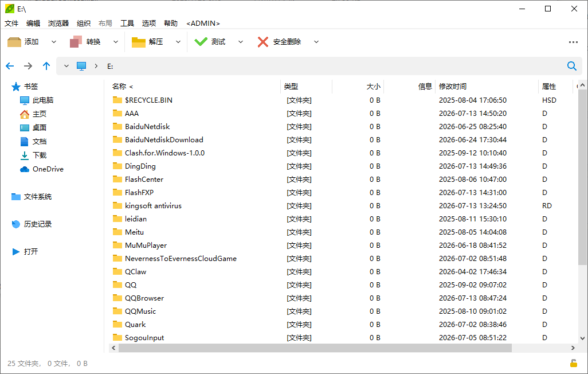This screenshot has width=588, height=374.
Task: Click the 测试 (Test) green checkmark icon
Action: pyautogui.click(x=201, y=42)
